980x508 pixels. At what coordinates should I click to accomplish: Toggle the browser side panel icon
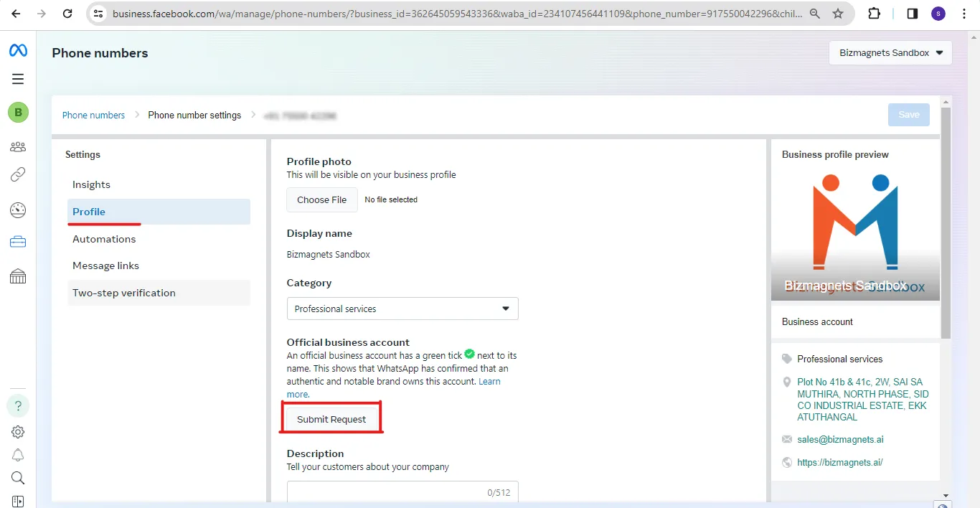pyautogui.click(x=913, y=14)
